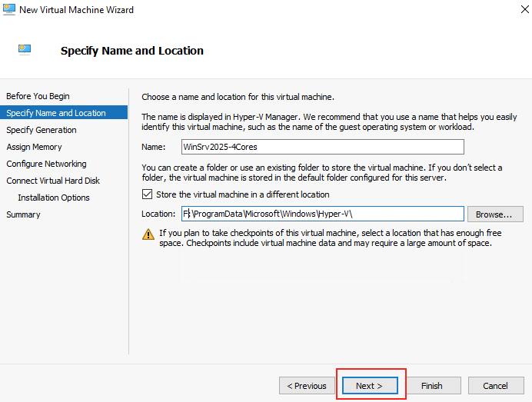Jump to Connect Virtual Hard Disk step
This screenshot has width=532, height=402.
tap(53, 181)
